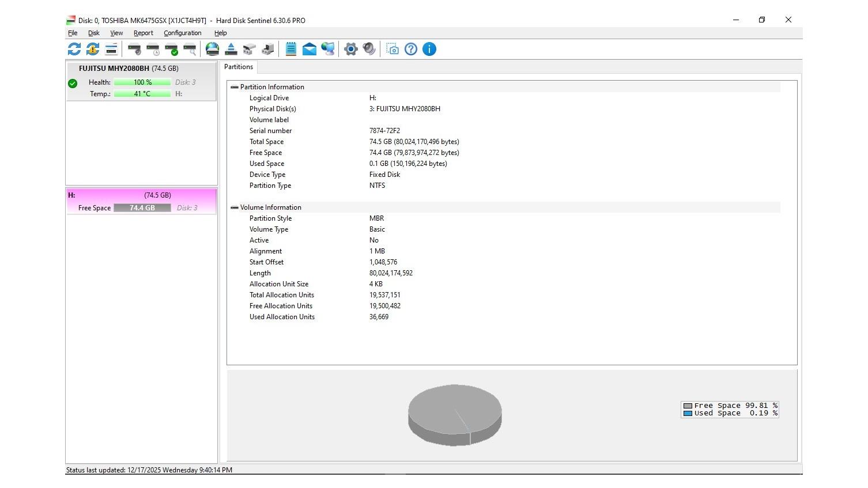The image size is (868, 488).
Task: Click the send email envelope icon
Action: tap(310, 49)
